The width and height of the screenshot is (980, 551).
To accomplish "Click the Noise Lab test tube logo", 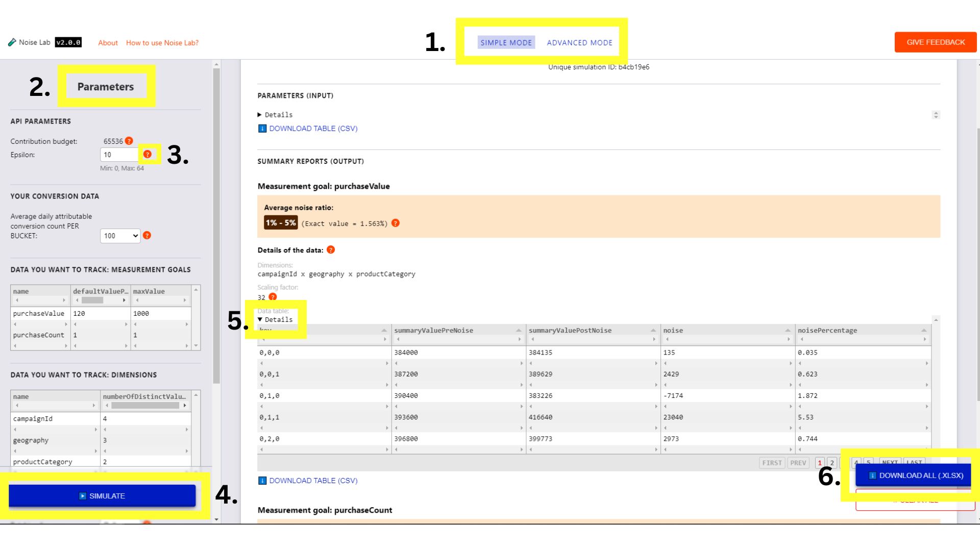I will [x=12, y=42].
